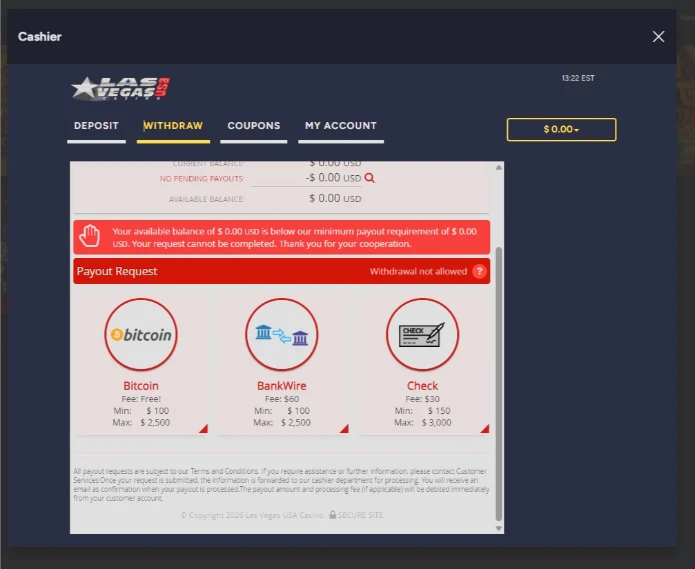Screen dimensions: 695x569
Task: Open the Coupons tab
Action: pos(253,126)
